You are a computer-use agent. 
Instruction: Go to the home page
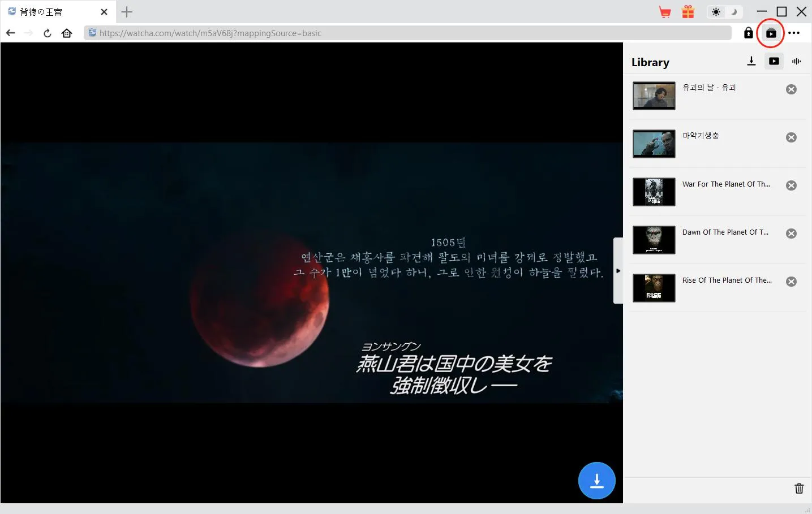pos(67,33)
